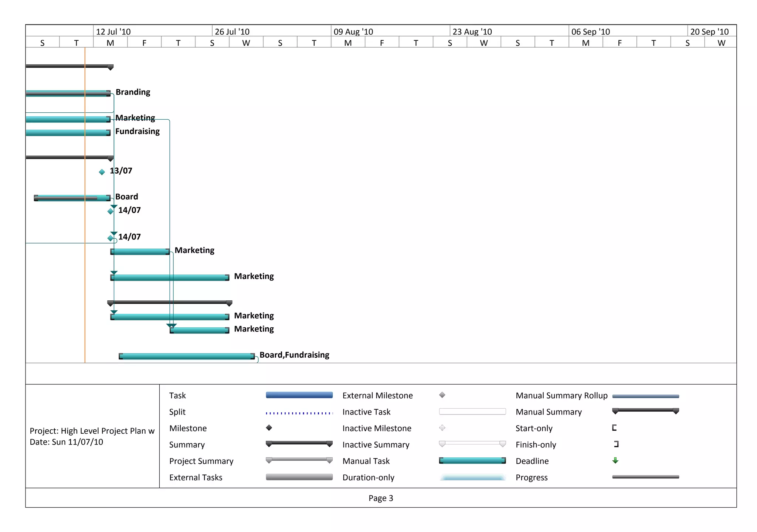Click the Duration-only legend label
Image resolution: width=757 pixels, height=532 pixels.
click(x=368, y=478)
